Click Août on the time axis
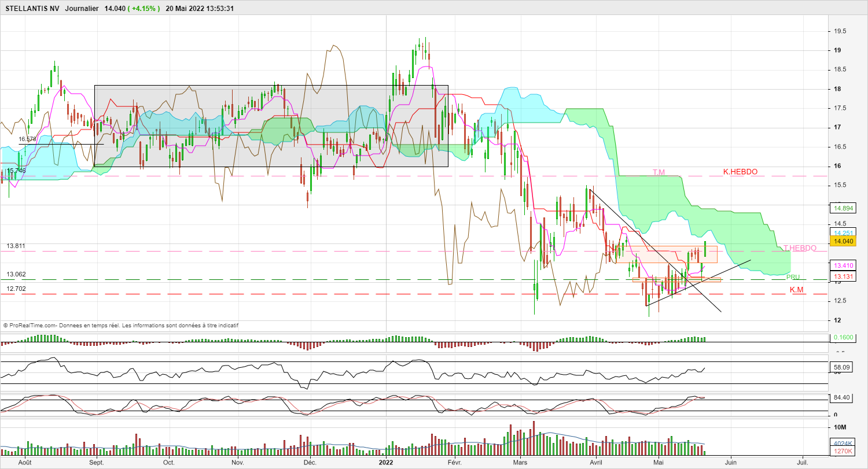This screenshot has height=469, width=868. pos(24,463)
